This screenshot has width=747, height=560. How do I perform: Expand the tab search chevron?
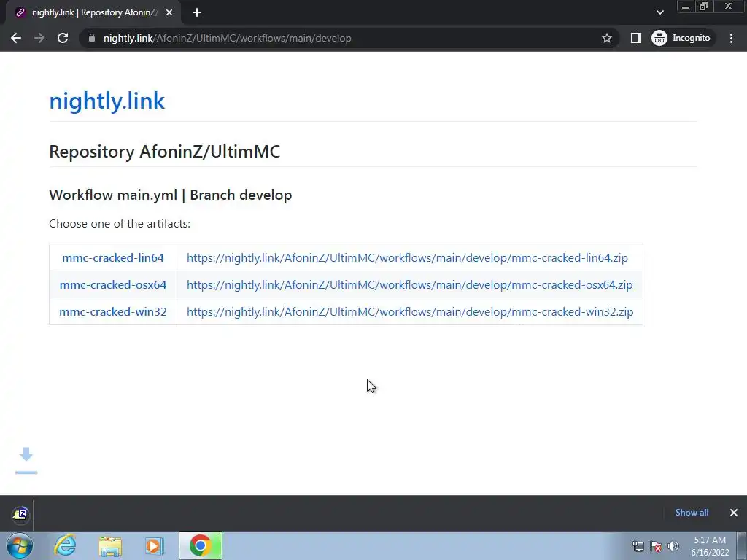659,12
